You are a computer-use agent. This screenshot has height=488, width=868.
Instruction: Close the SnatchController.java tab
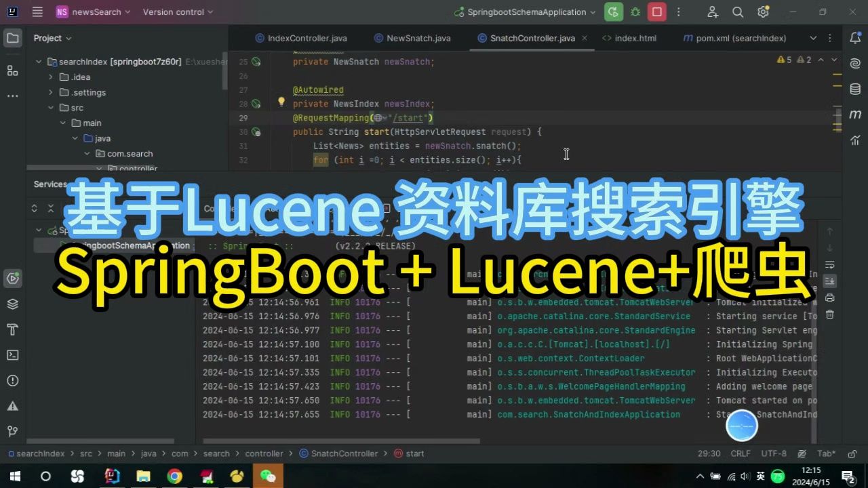(585, 39)
